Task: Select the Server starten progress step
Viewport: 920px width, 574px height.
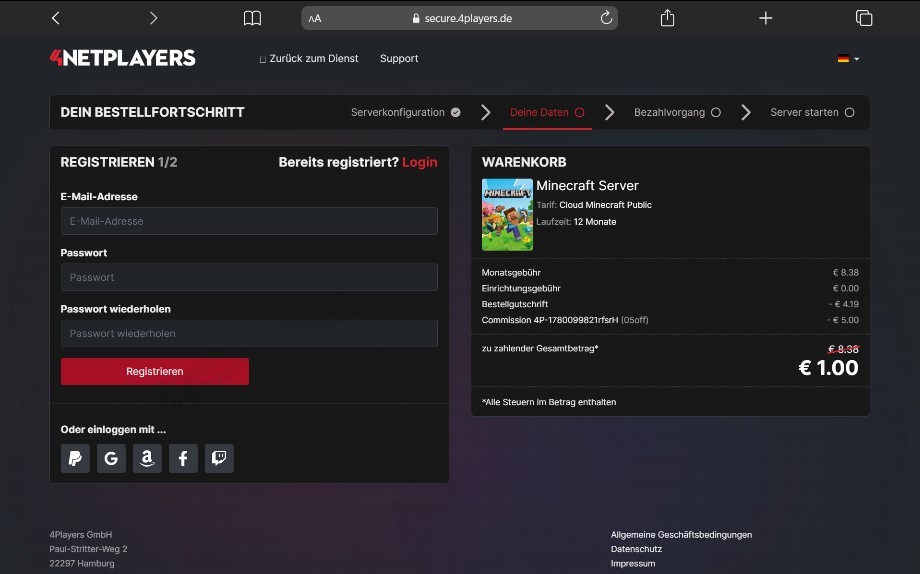Action: point(812,112)
